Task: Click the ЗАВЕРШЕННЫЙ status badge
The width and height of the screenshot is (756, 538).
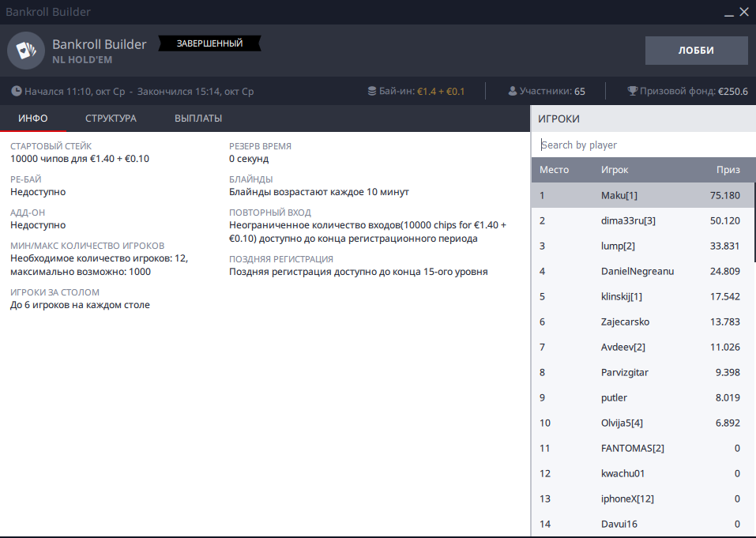Action: pyautogui.click(x=209, y=43)
